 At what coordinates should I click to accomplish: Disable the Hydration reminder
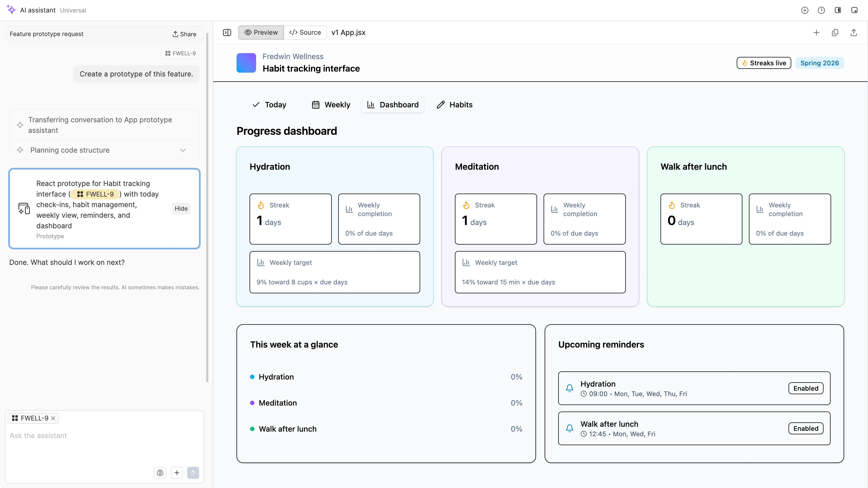(806, 388)
